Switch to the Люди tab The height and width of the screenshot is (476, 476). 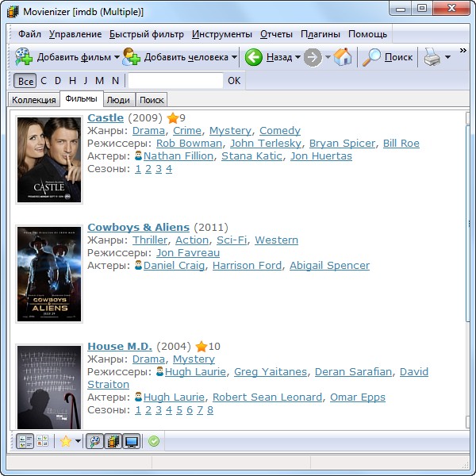pos(118,100)
